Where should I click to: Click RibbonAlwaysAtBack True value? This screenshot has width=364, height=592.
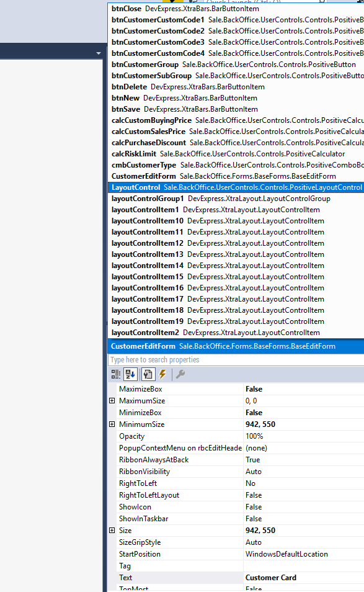(304, 460)
